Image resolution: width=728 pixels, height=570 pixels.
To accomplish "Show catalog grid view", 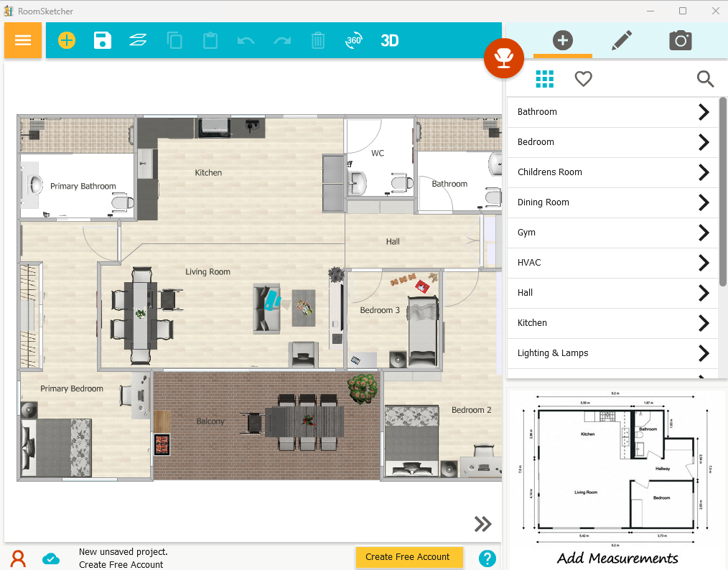I will pos(545,79).
